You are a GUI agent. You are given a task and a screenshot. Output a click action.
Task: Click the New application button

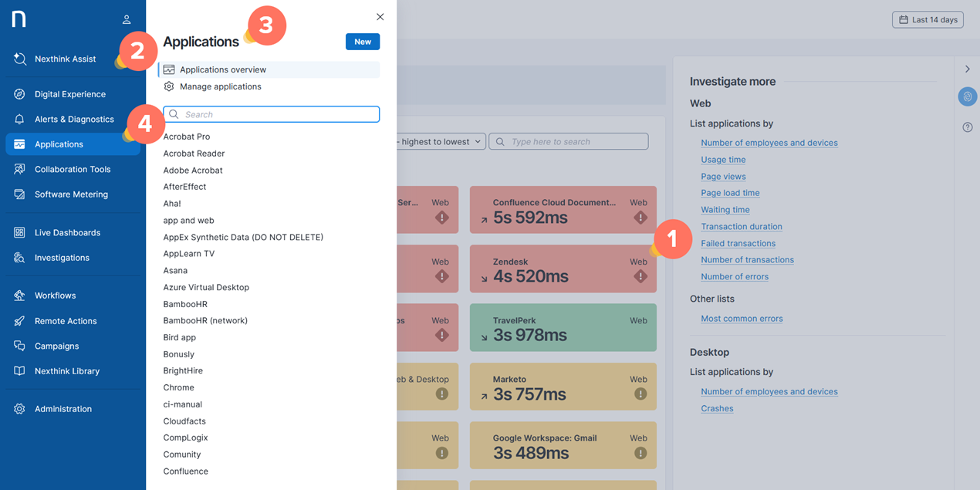click(x=362, y=42)
